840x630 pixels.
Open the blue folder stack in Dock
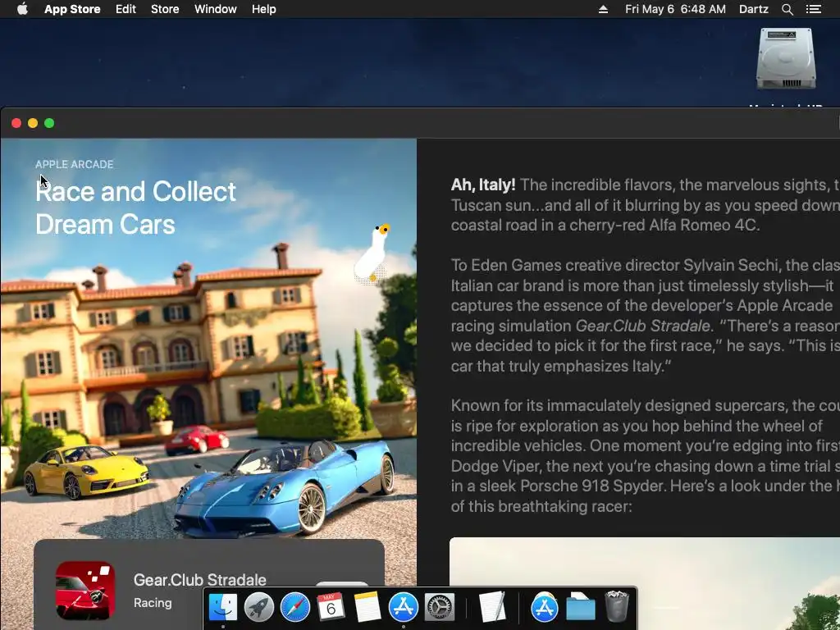tap(581, 607)
